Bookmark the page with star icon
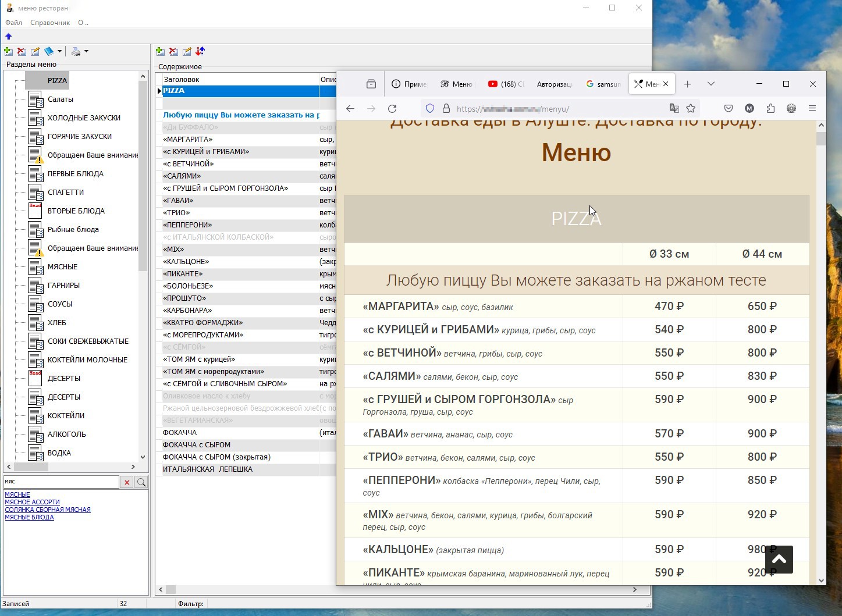The width and height of the screenshot is (842, 616). (x=691, y=108)
